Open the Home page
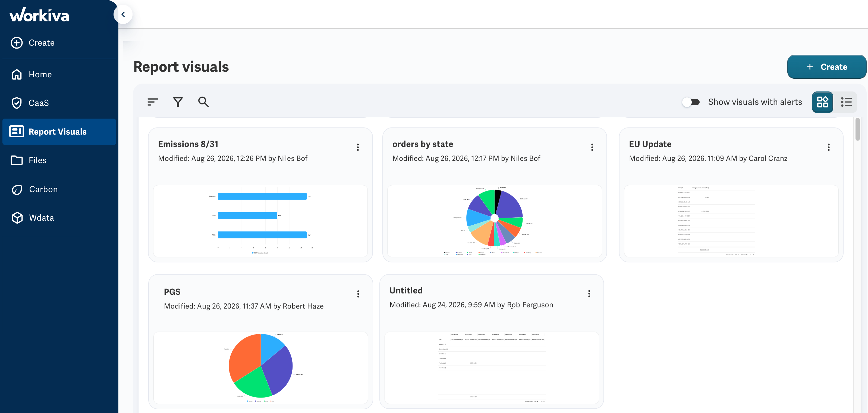Screen dimensions: 868x413 59,74
